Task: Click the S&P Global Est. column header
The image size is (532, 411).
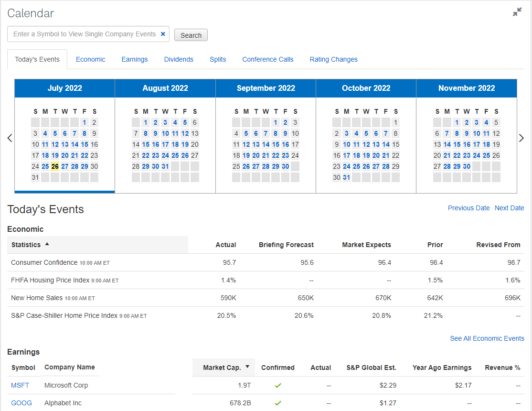Action: 371,368
